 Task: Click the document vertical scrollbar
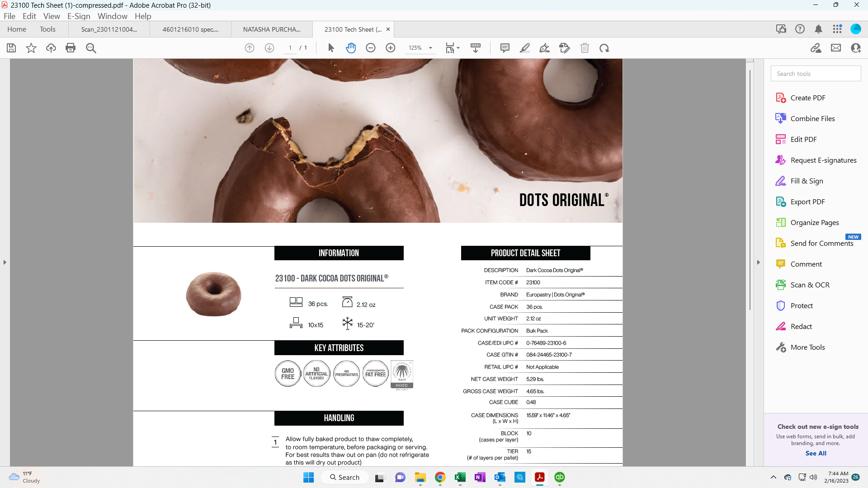click(750, 190)
